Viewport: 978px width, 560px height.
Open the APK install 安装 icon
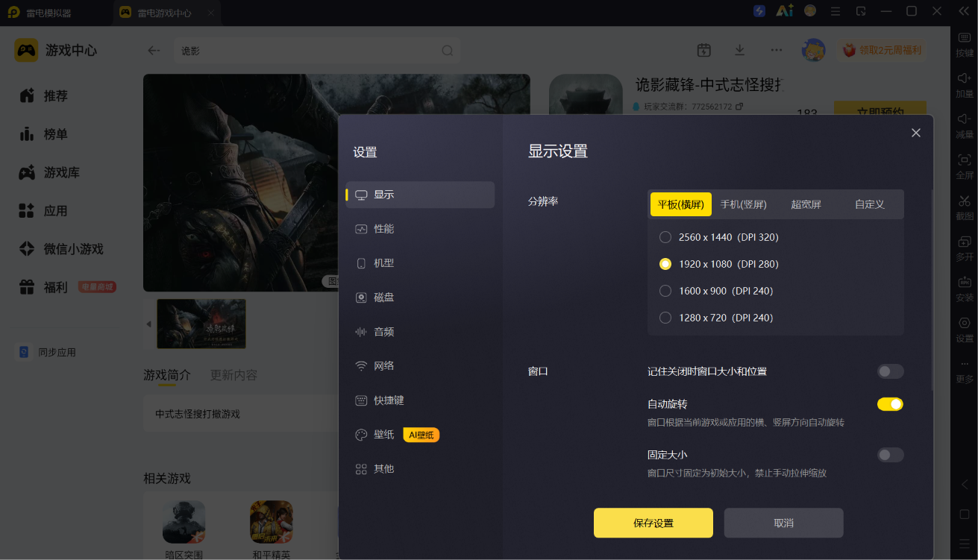click(x=965, y=283)
